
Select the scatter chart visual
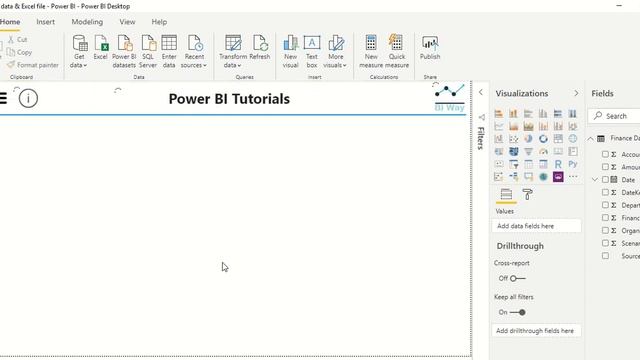point(513,139)
